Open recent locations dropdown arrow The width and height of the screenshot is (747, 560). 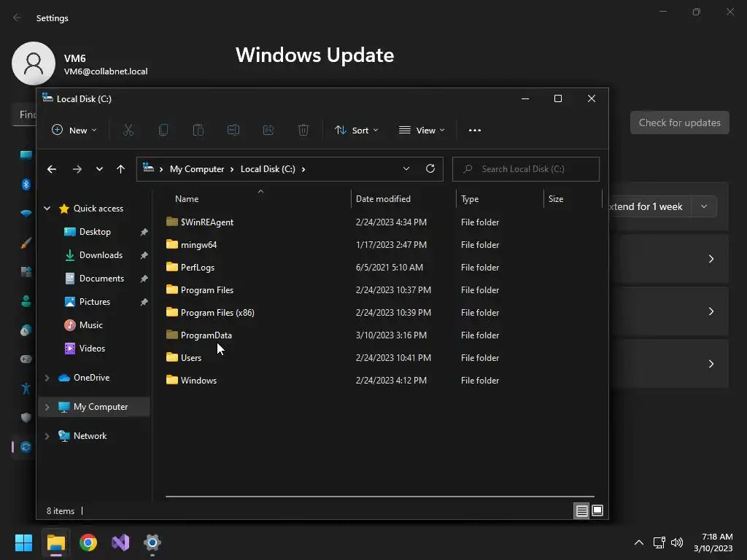[99, 169]
